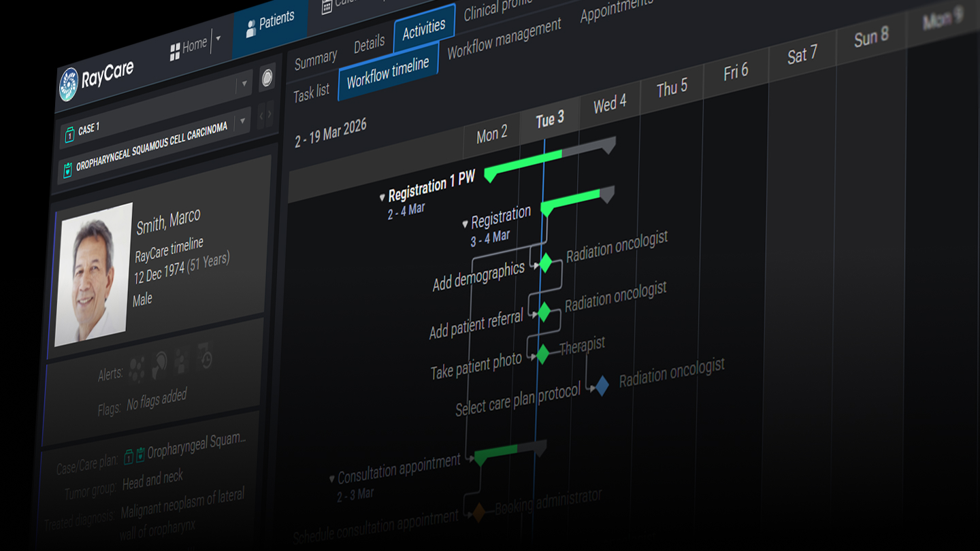Screen dimensions: 980x551
Task: Click the Mon 2 day column header
Action: pos(492,134)
